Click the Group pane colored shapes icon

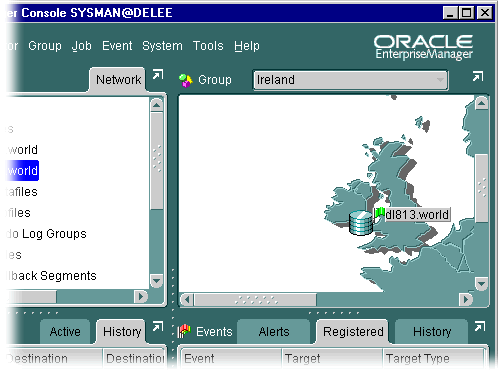tap(186, 80)
